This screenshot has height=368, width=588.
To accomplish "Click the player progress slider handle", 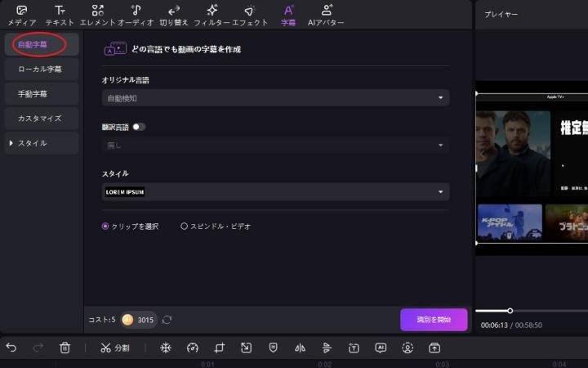I will 510,311.
